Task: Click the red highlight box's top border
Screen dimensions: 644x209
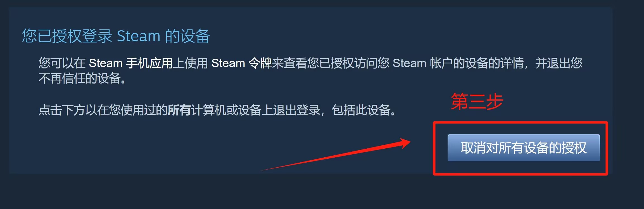Action: (520, 123)
